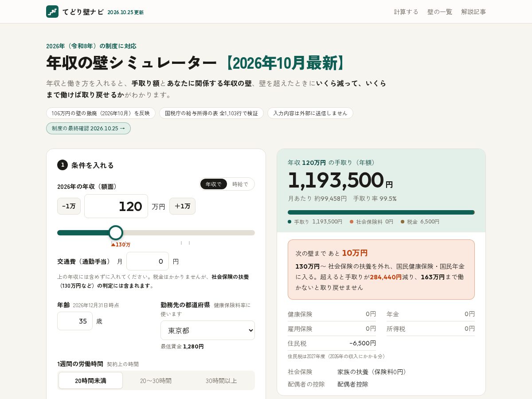Click the 配偶者控除 value text
532x399 pixels.
pyautogui.click(x=353, y=384)
